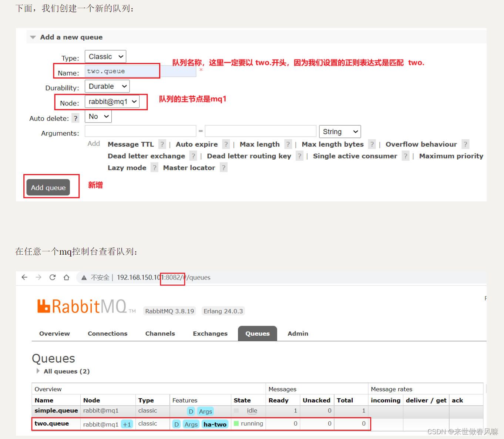The height and width of the screenshot is (439, 504).
Task: Add the Master locator argument
Action: click(x=189, y=168)
